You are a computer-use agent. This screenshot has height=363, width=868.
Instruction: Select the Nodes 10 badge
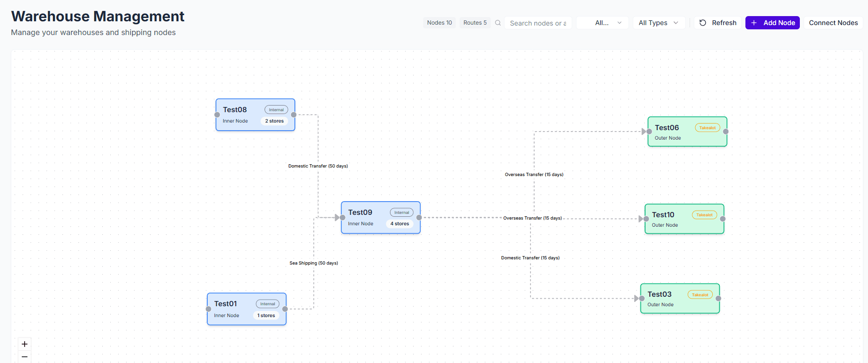(439, 23)
